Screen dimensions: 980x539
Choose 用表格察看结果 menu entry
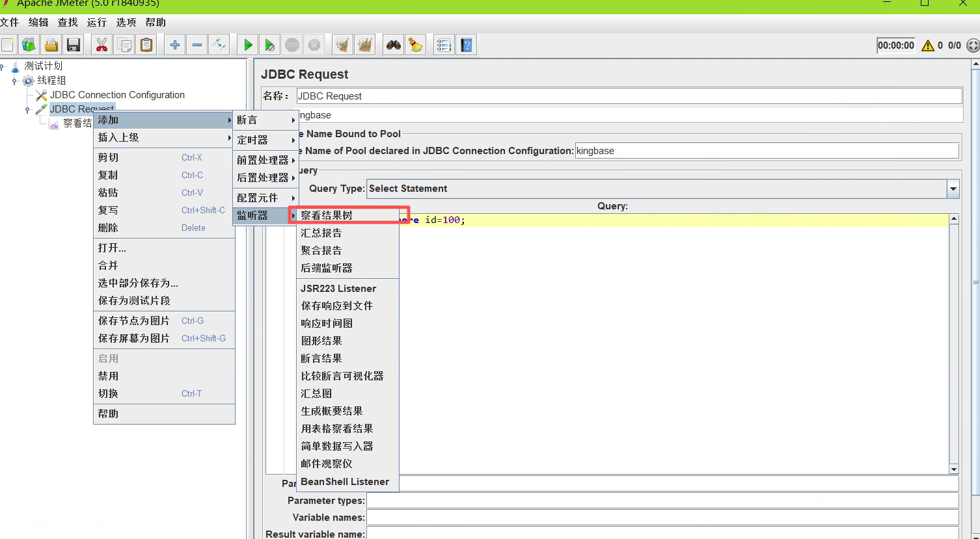pos(347,428)
